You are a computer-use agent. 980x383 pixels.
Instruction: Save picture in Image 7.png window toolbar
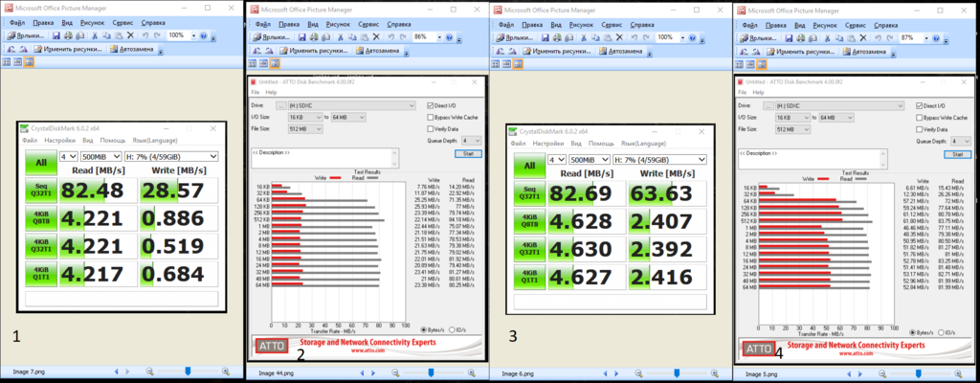[56, 35]
